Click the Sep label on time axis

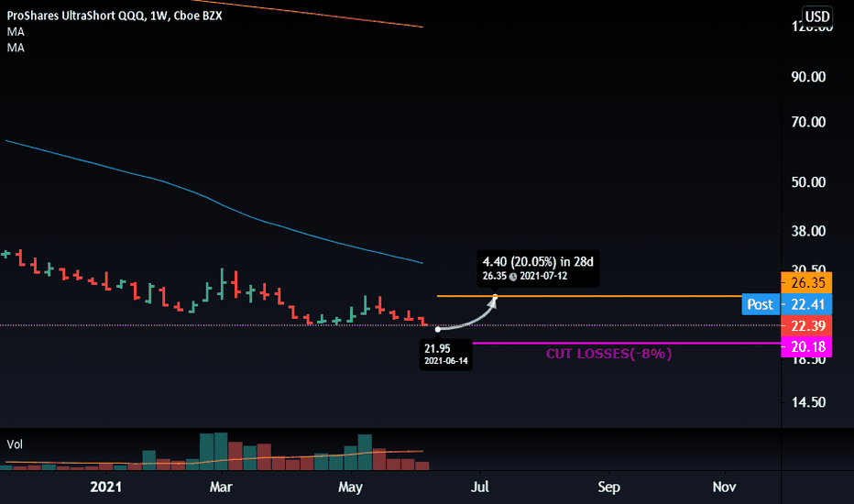[608, 487]
